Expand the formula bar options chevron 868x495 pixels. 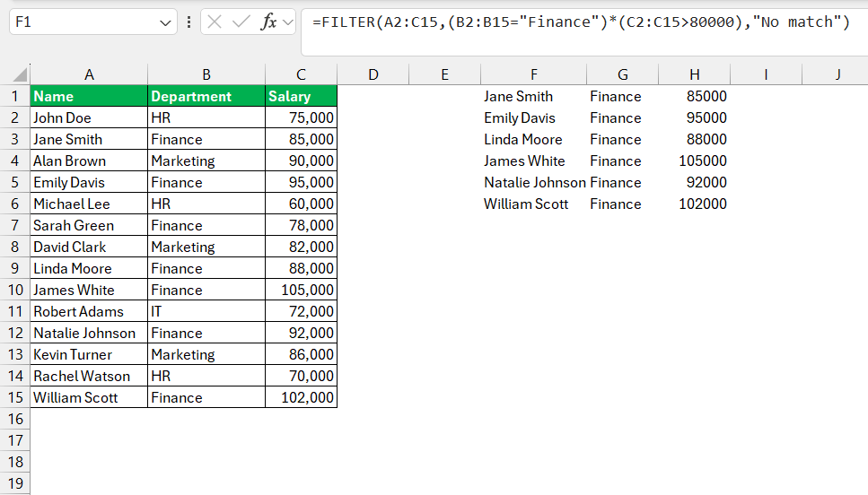pyautogui.click(x=288, y=22)
